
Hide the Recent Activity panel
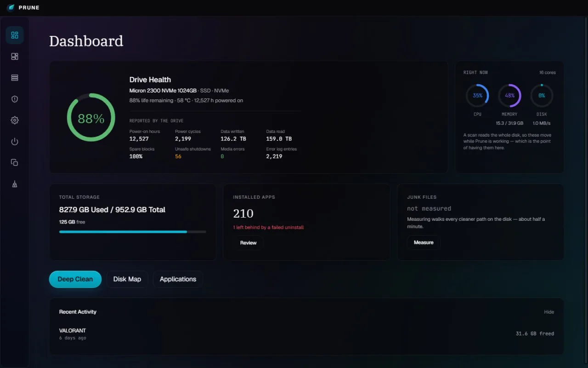(x=549, y=312)
